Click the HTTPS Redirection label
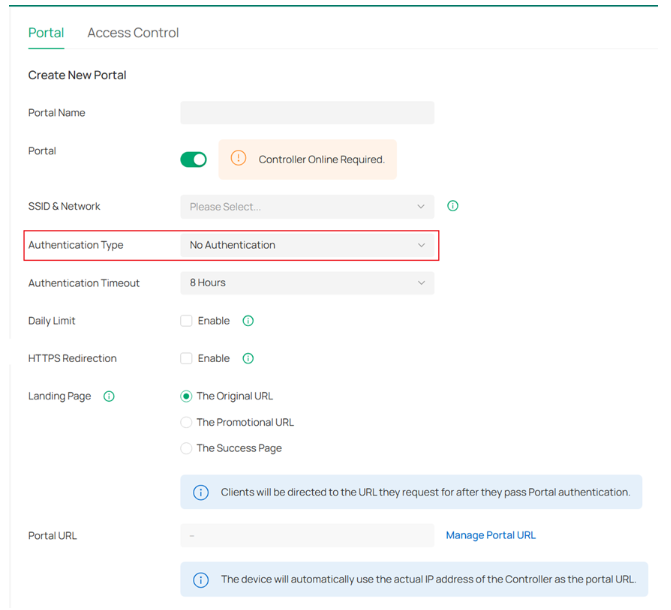 pos(72,358)
